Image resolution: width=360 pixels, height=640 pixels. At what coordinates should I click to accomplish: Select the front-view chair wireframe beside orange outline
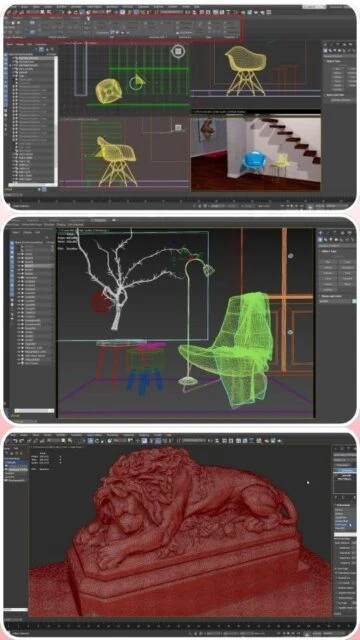(246, 70)
